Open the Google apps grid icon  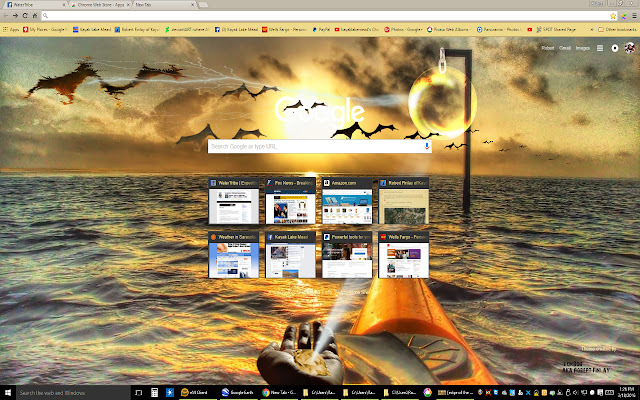pyautogui.click(x=600, y=48)
